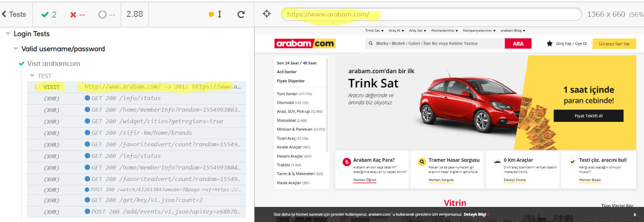The height and width of the screenshot is (222, 644).
Task: Open the Hizmetlerimiz dropdown menu
Action: tap(445, 30)
